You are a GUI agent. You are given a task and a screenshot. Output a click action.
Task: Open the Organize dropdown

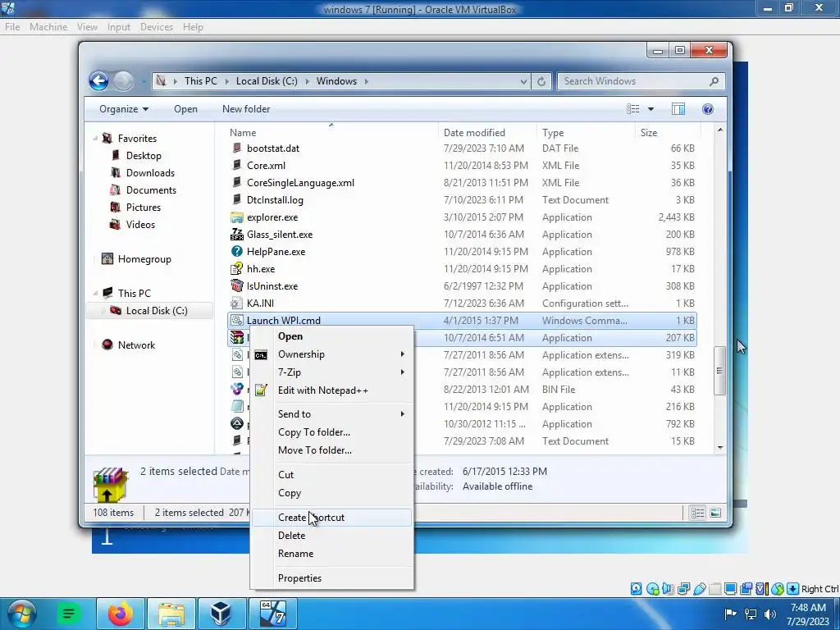point(124,109)
